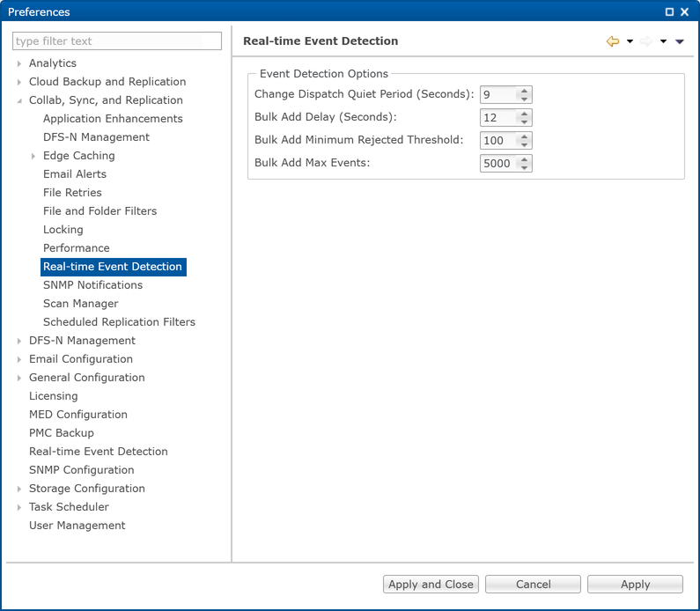Decrease Change Dispatch Quiet Period value
This screenshot has height=611, width=700.
pyautogui.click(x=525, y=99)
